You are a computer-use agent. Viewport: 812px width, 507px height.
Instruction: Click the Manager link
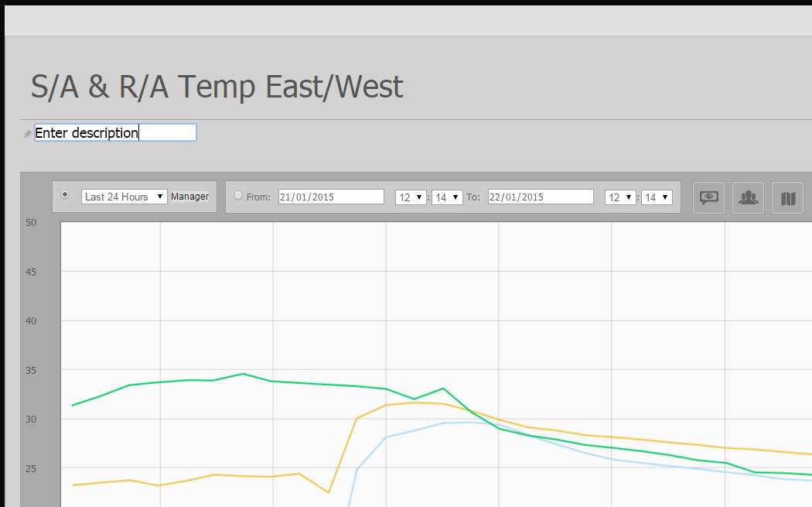click(x=189, y=197)
